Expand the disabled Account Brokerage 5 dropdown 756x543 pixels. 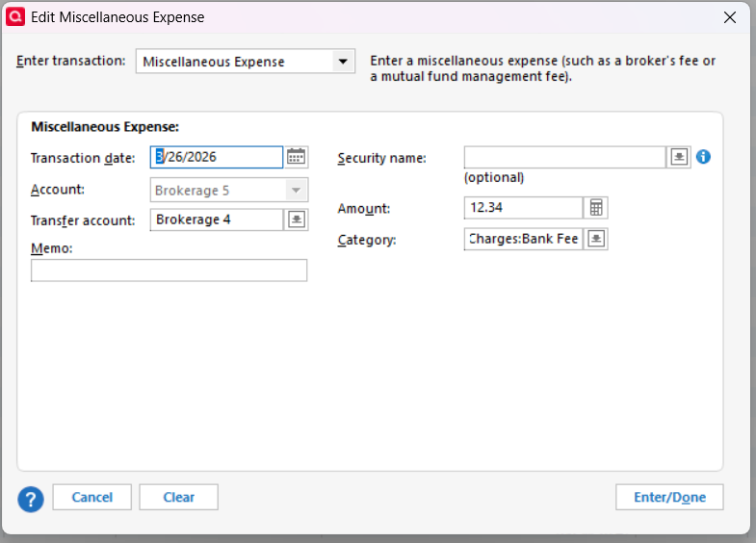coord(296,190)
